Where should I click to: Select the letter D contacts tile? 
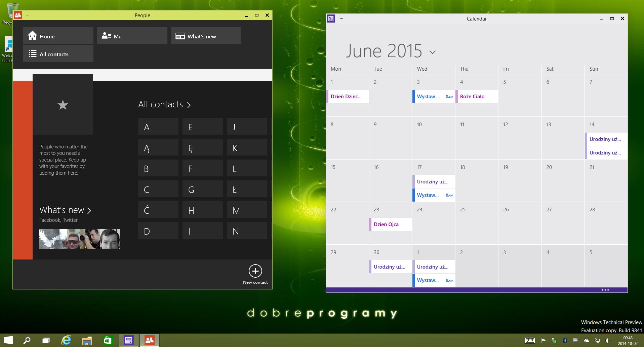(158, 231)
